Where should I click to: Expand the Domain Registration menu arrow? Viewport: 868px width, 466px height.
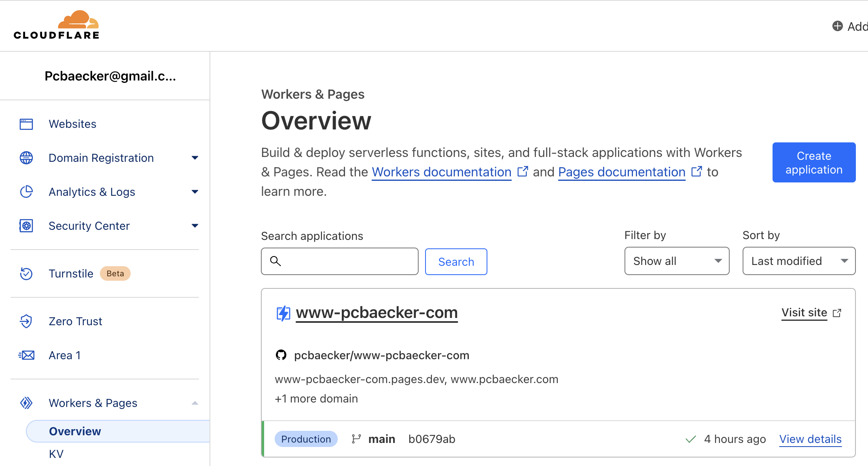click(x=195, y=158)
